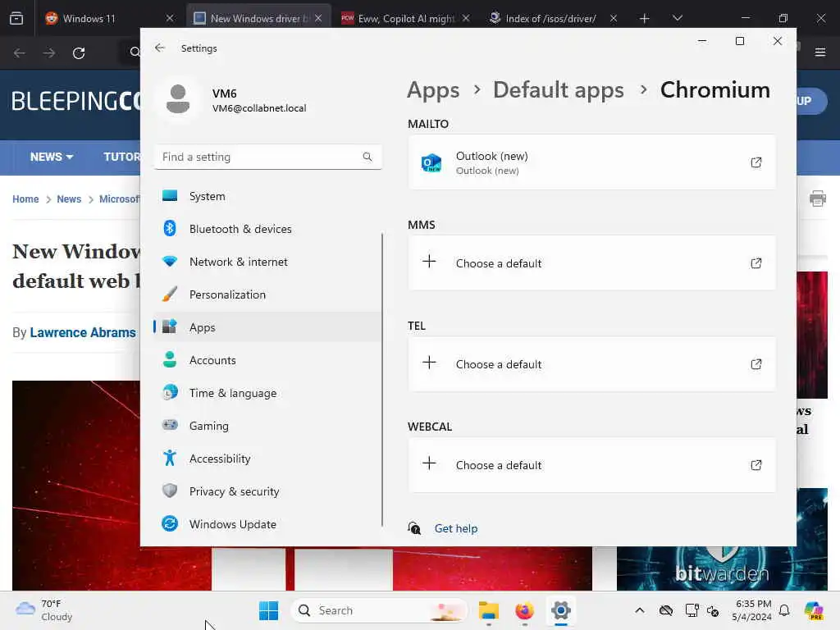Click the Settings sidebar scrollbar
840x630 pixels.
(382, 379)
